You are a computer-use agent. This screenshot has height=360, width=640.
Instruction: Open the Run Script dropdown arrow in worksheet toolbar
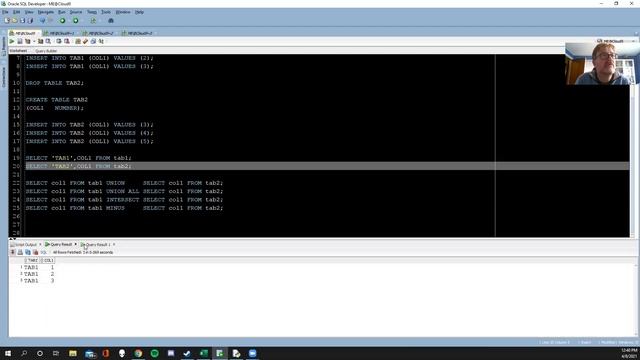(34, 42)
